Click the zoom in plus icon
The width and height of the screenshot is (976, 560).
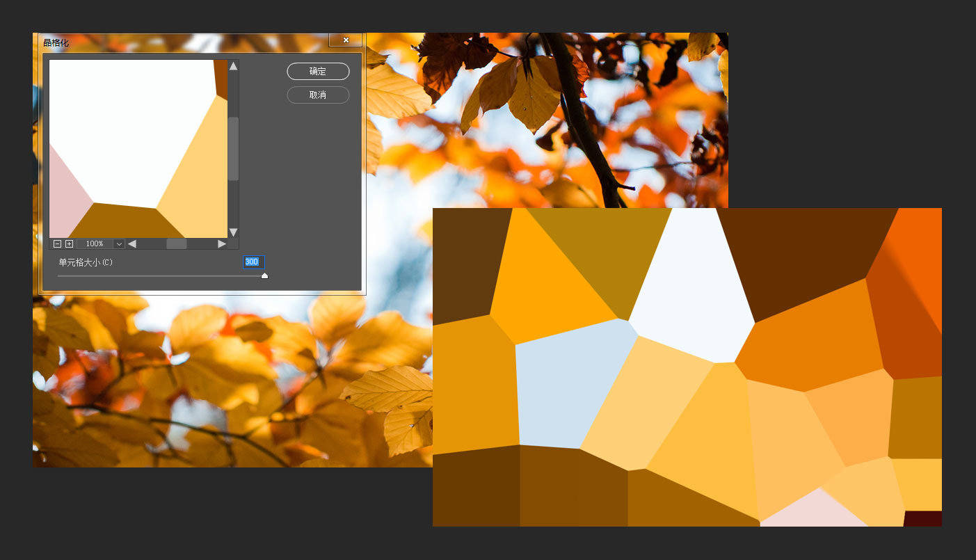[x=69, y=244]
